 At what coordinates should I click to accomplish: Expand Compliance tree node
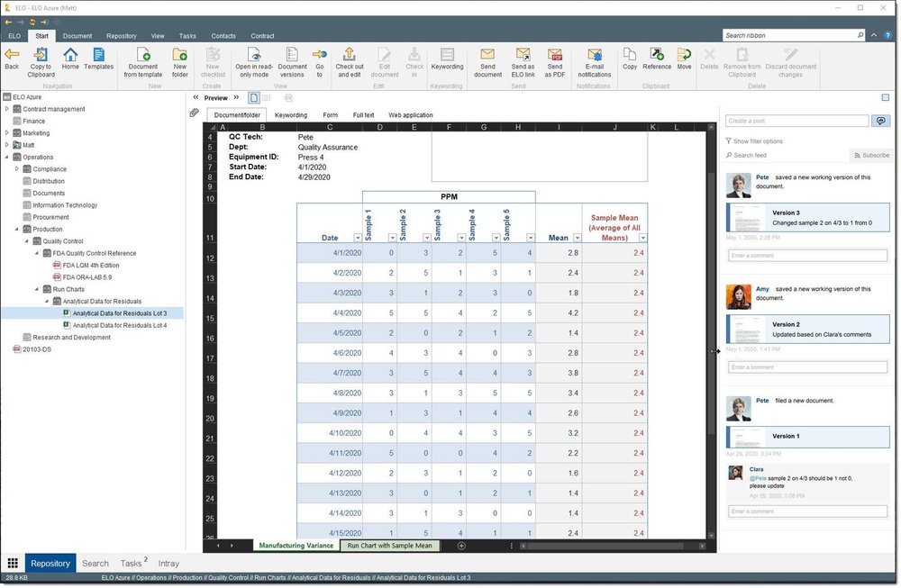pos(16,168)
